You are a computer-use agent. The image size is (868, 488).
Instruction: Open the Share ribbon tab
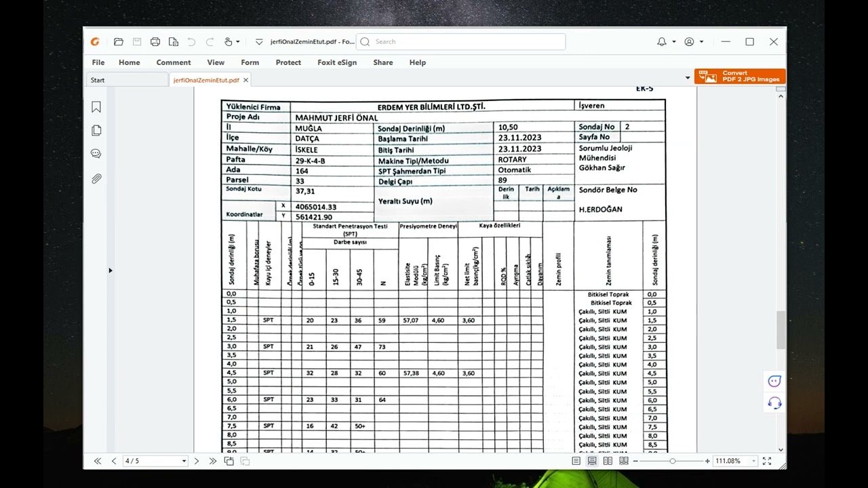(383, 62)
